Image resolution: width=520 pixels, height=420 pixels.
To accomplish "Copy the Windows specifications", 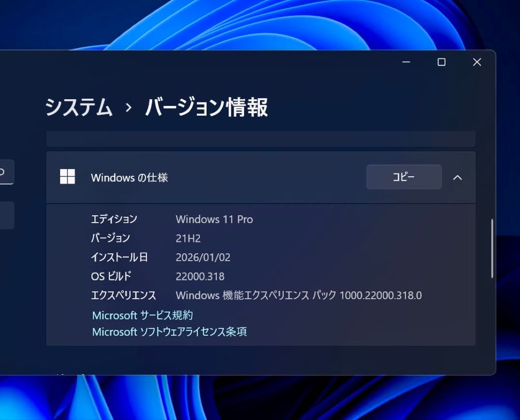I will point(404,177).
